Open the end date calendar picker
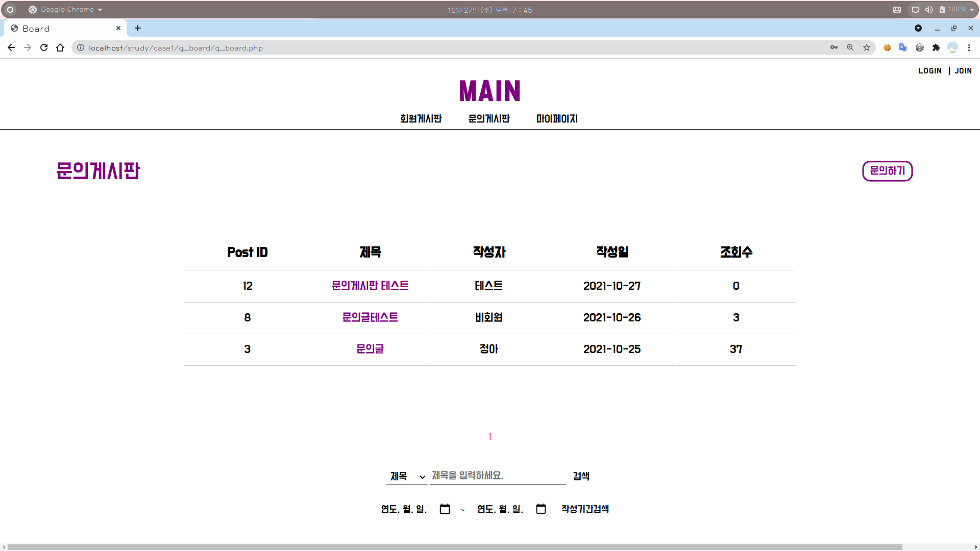Screen dimensions: 980x551 [x=541, y=509]
